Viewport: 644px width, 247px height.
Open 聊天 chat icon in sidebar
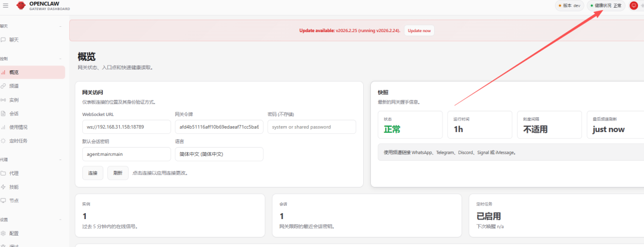click(x=4, y=40)
